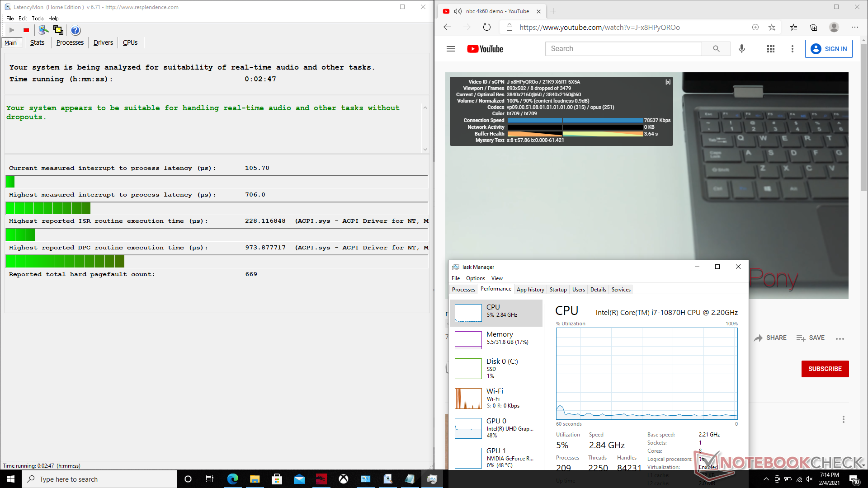Screen dimensions: 868x488
Task: Add page to favorites star icon
Action: pos(772,27)
